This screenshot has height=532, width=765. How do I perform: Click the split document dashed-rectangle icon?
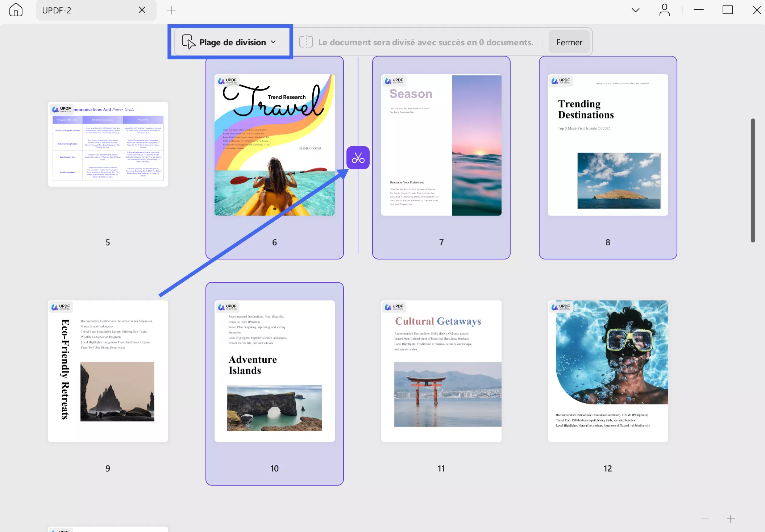tap(306, 42)
